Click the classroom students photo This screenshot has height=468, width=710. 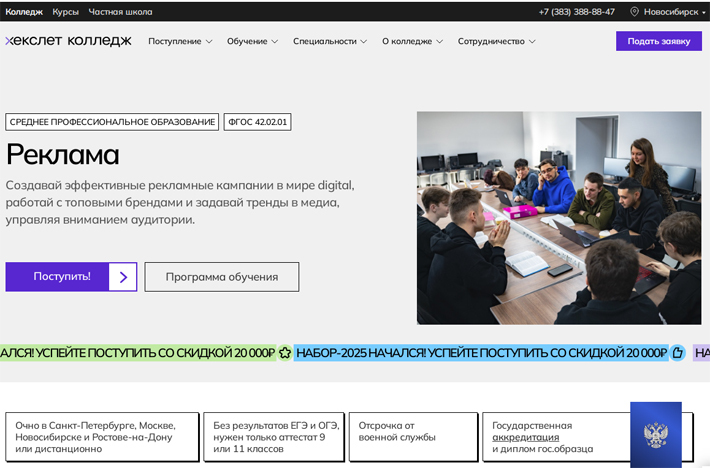[x=559, y=218]
